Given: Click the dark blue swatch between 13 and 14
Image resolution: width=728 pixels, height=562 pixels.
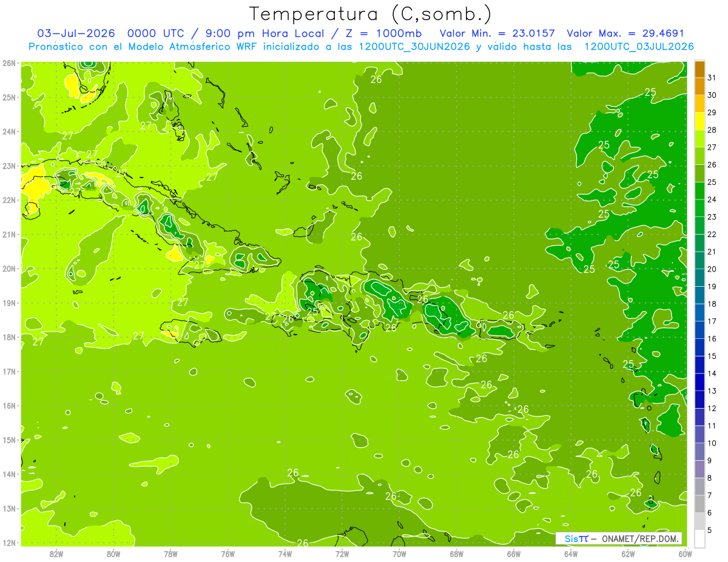Looking at the screenshot, I should pyautogui.click(x=699, y=382).
